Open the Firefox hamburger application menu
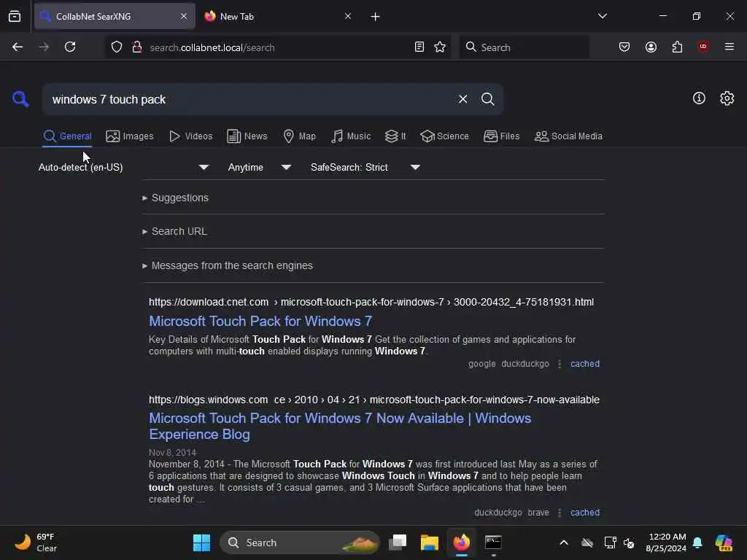Viewport: 747px width, 560px height. pos(729,47)
